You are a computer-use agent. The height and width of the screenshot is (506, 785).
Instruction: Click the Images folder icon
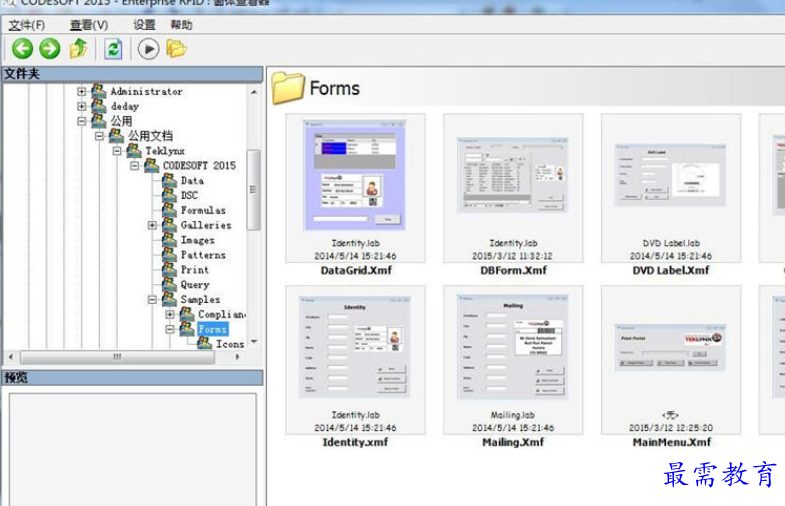pos(170,240)
